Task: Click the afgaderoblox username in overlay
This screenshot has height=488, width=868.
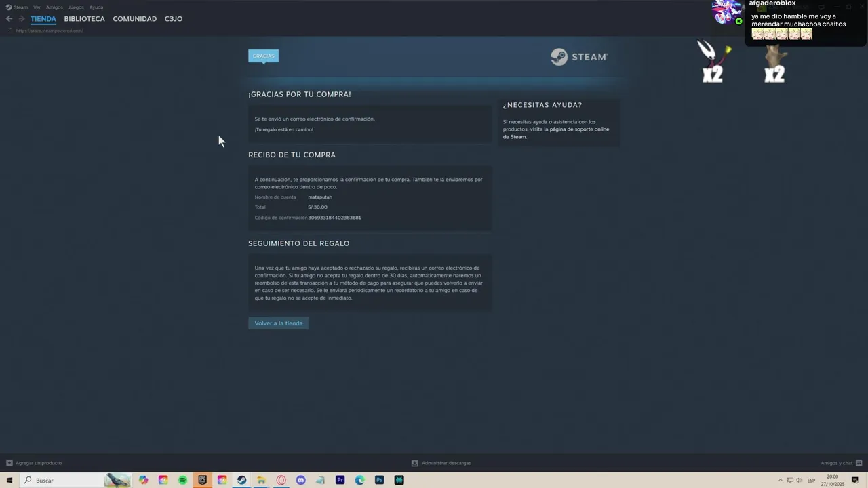Action: pos(772,4)
